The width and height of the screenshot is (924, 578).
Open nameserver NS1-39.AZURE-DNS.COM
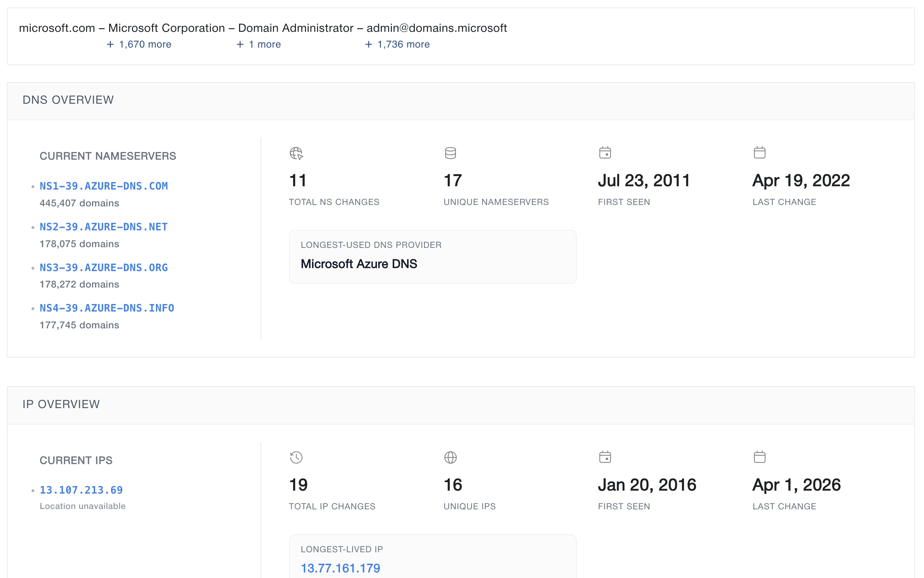104,186
